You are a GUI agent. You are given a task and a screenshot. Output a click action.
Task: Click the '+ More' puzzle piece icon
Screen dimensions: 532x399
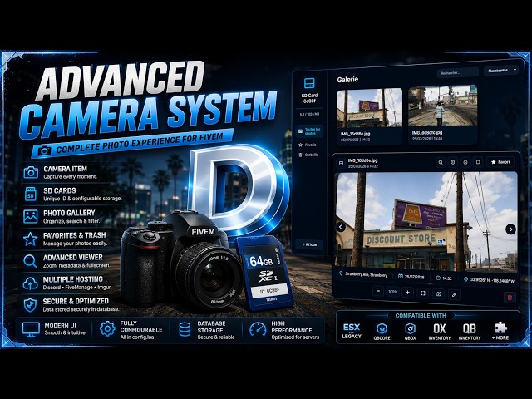click(500, 328)
